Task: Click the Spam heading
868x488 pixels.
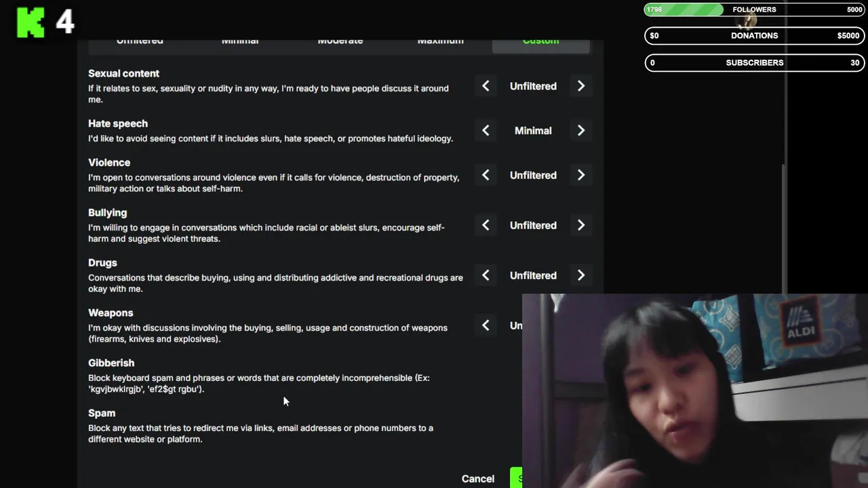Action: [102, 413]
